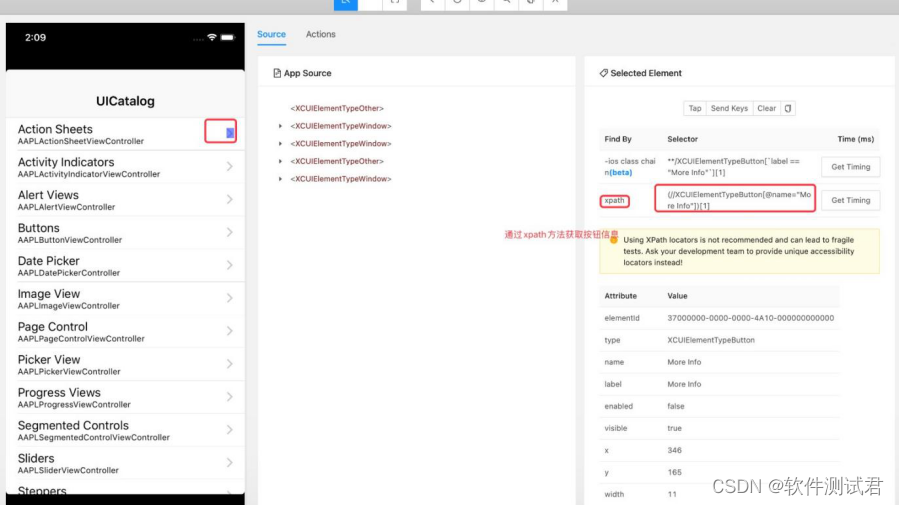Click Get Timing for ios class chain
Screen dimensions: 899x505
(x=850, y=167)
